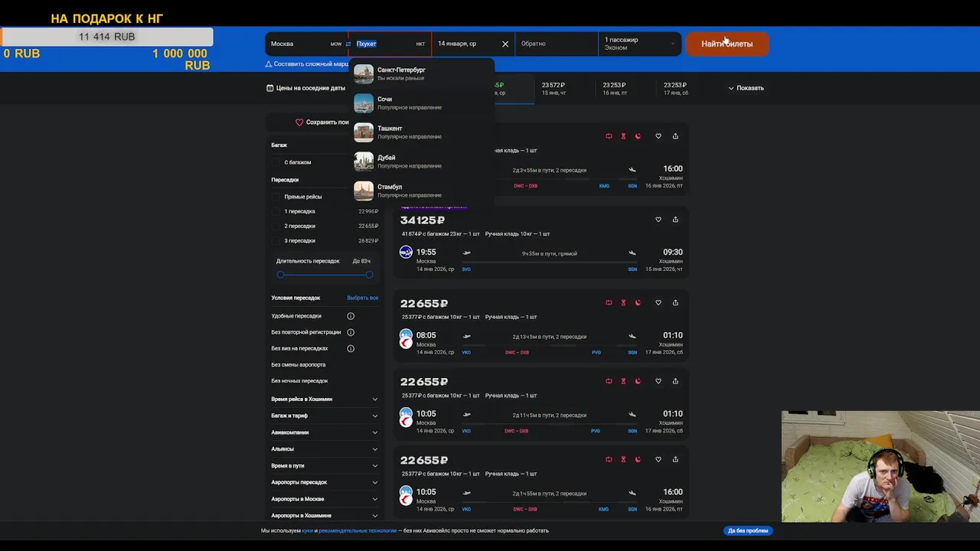Image resolution: width=980 pixels, height=551 pixels.
Task: Click Выбрать все for transfer conditions
Action: click(x=363, y=298)
